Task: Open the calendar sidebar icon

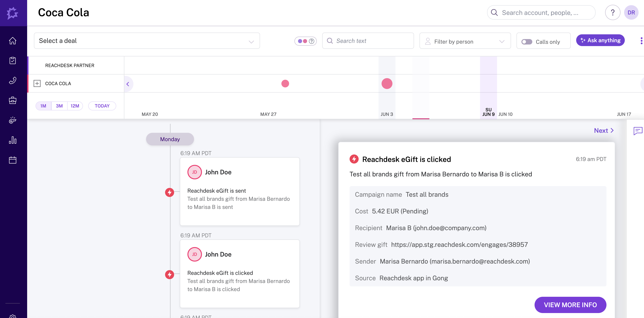Action: (12, 160)
